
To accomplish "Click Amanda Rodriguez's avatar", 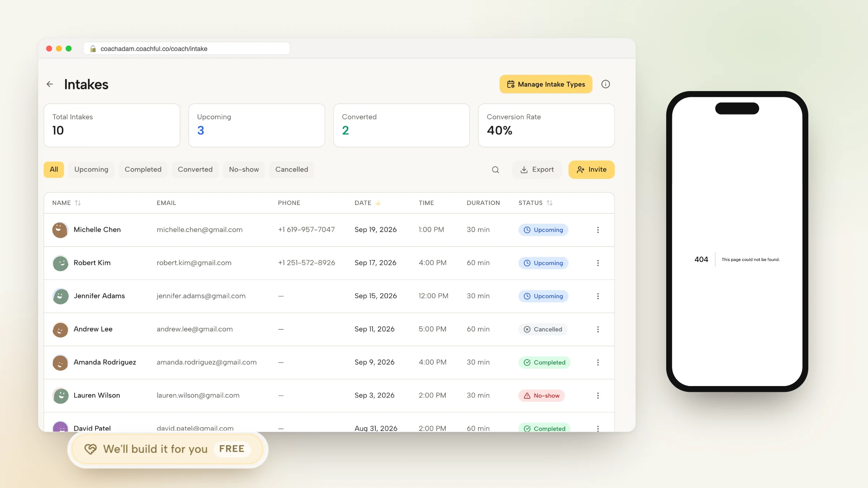I will tap(60, 363).
